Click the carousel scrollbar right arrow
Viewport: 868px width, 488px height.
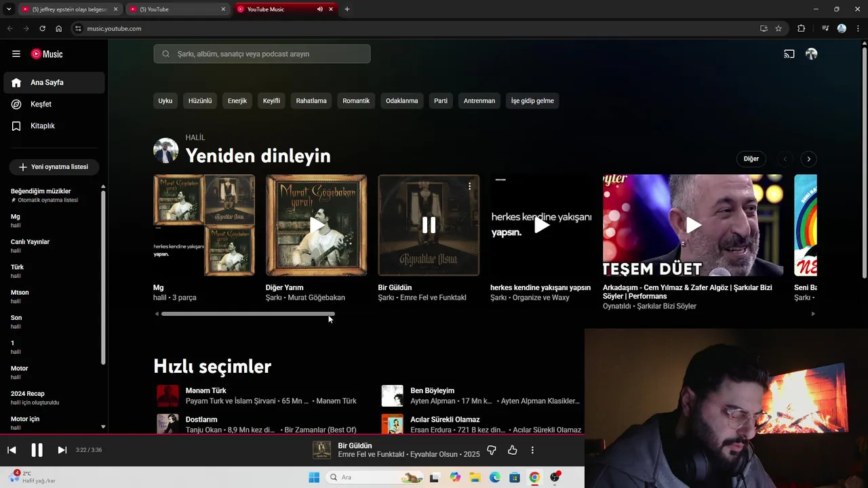[813, 314]
